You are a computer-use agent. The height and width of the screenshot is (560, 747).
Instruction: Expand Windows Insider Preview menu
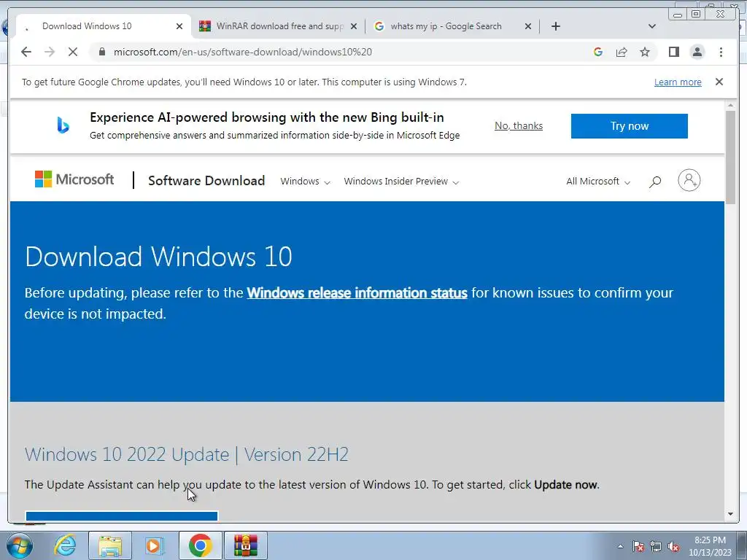click(401, 182)
